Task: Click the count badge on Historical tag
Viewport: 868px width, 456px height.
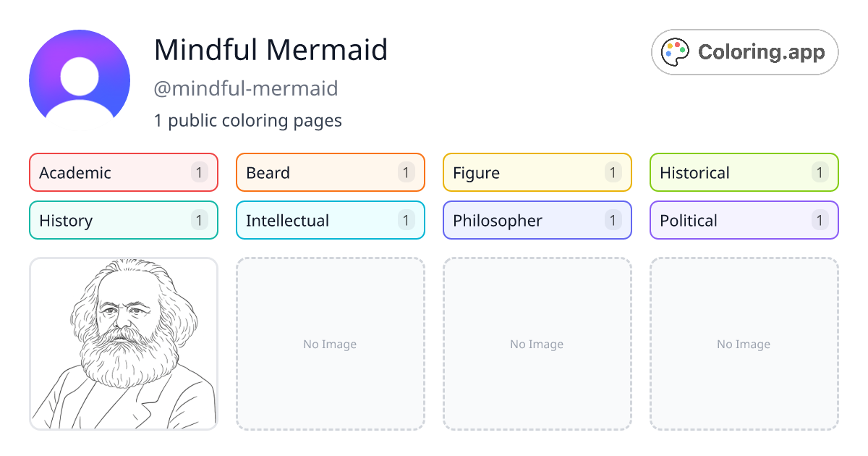Action: point(820,172)
